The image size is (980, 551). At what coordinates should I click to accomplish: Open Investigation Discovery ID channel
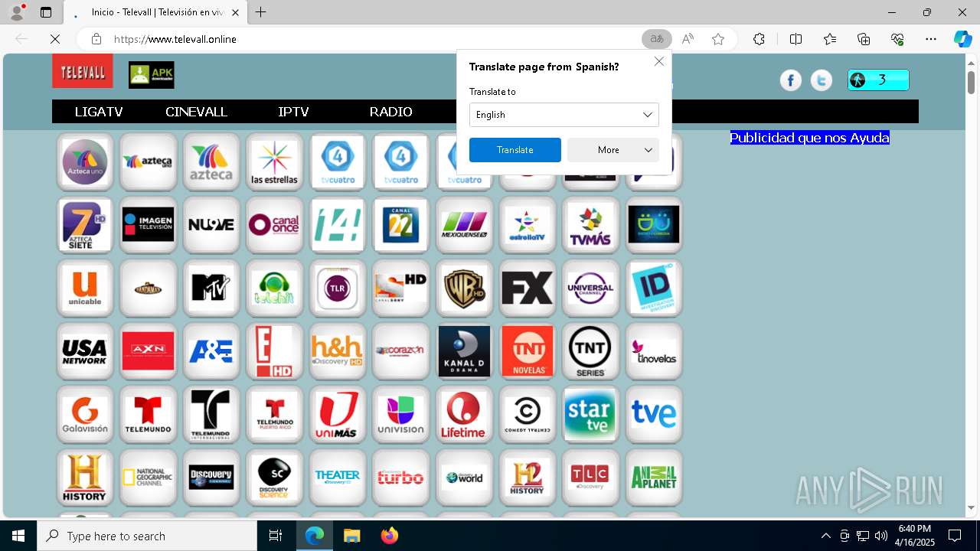click(654, 288)
